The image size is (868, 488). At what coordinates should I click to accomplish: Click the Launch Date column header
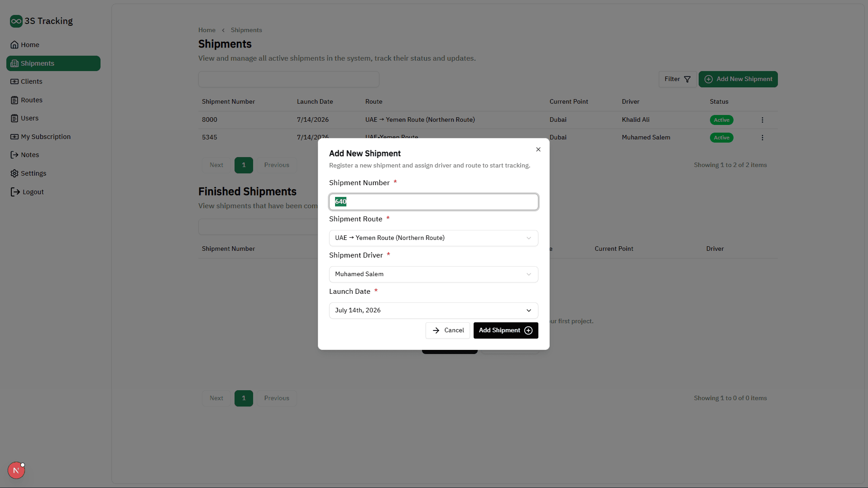click(315, 102)
